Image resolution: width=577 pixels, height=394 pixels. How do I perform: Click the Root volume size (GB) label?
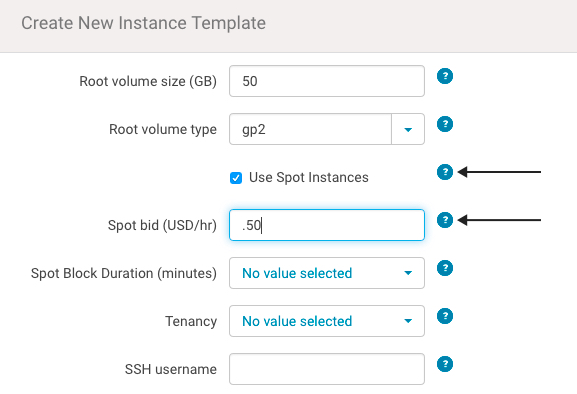click(148, 81)
